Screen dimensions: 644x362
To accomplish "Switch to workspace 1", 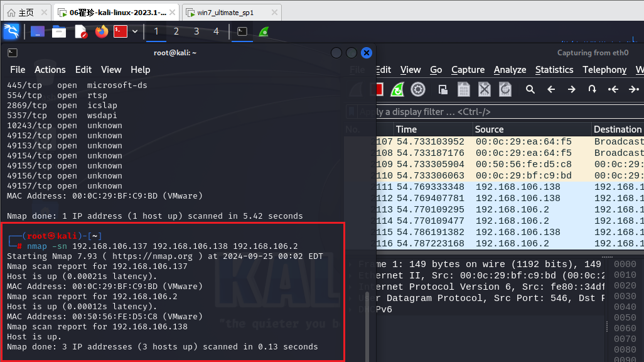I will (x=156, y=31).
